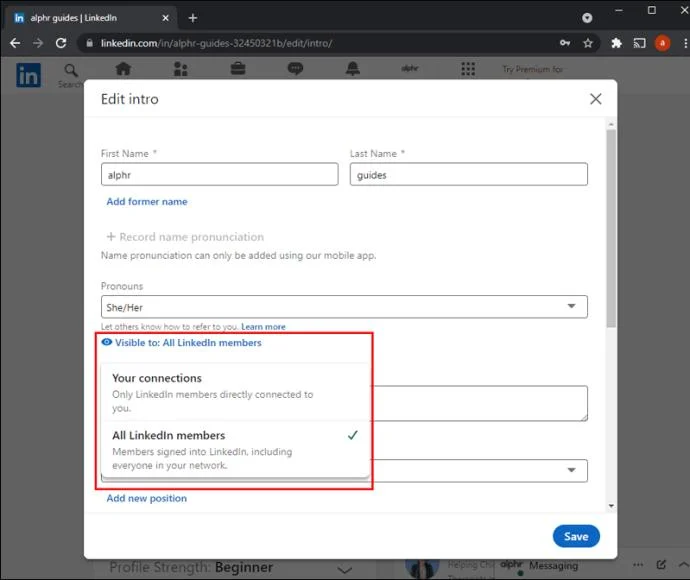690x580 pixels.
Task: Select All LinkedIn members visibility option
Action: point(235,449)
